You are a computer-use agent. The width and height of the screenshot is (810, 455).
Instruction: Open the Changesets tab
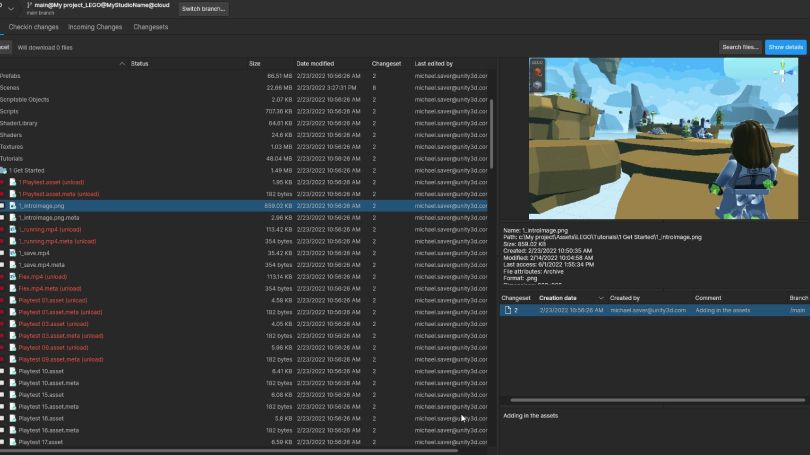150,27
